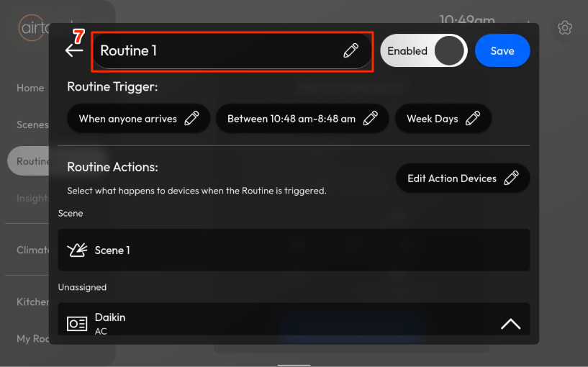Change the Week Days trigger schedule
Image resolution: width=588 pixels, height=367 pixels.
tap(433, 119)
